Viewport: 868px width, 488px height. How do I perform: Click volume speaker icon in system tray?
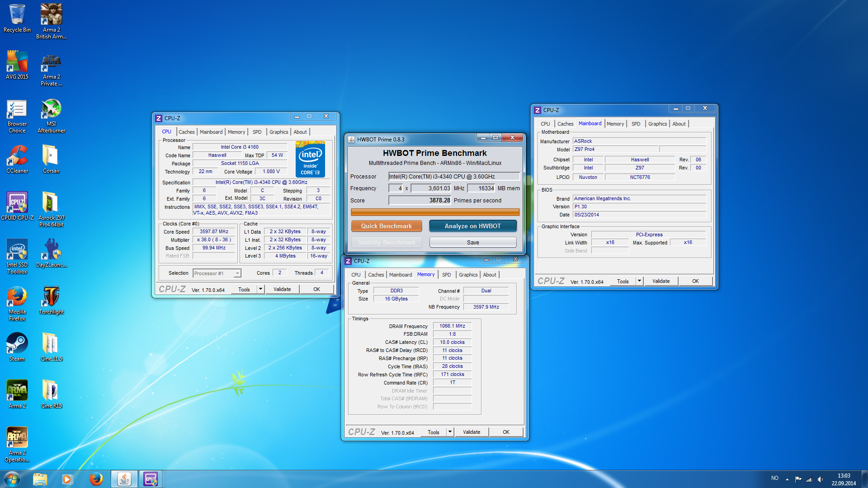point(820,479)
